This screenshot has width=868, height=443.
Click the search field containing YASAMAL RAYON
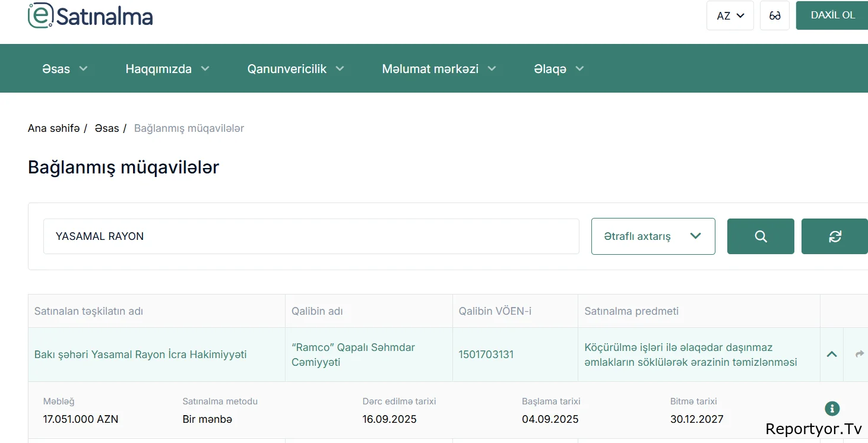[x=311, y=236]
